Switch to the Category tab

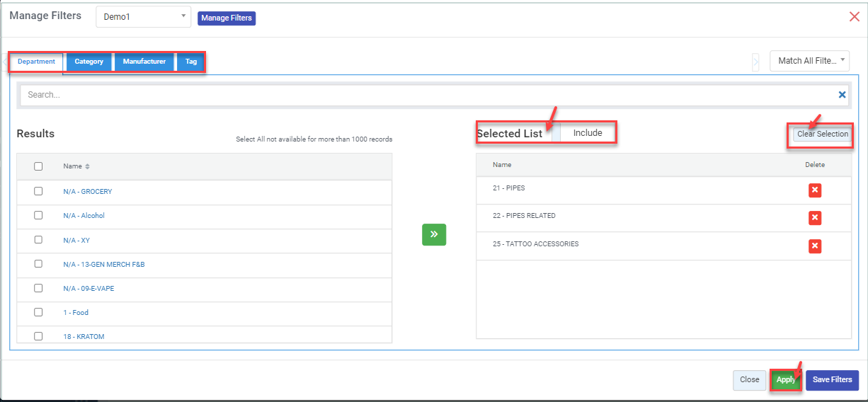pyautogui.click(x=89, y=62)
